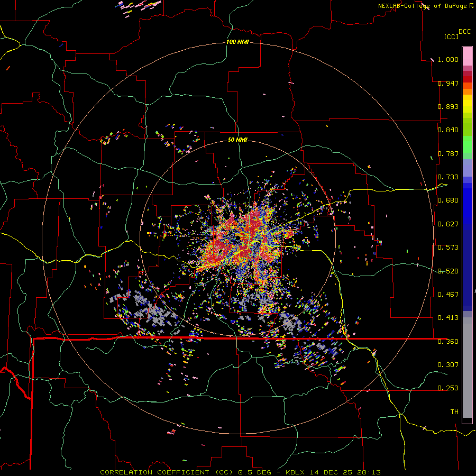Click the DCC label above the color scale
The width and height of the screenshot is (476, 476).
tap(464, 32)
